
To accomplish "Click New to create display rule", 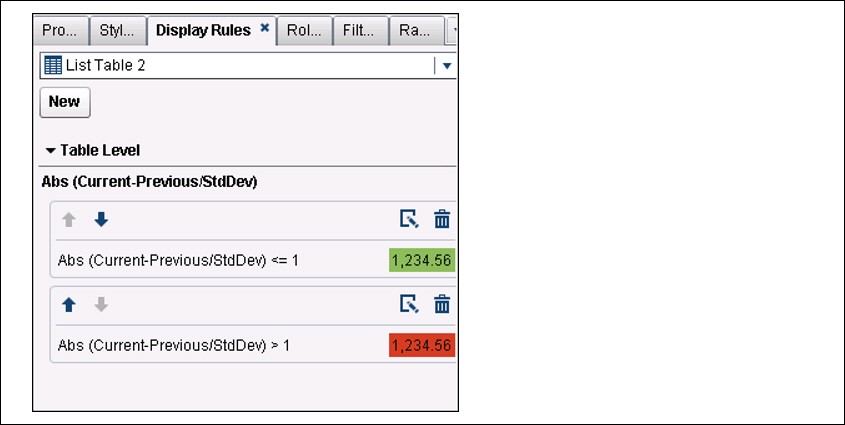I will tap(64, 102).
